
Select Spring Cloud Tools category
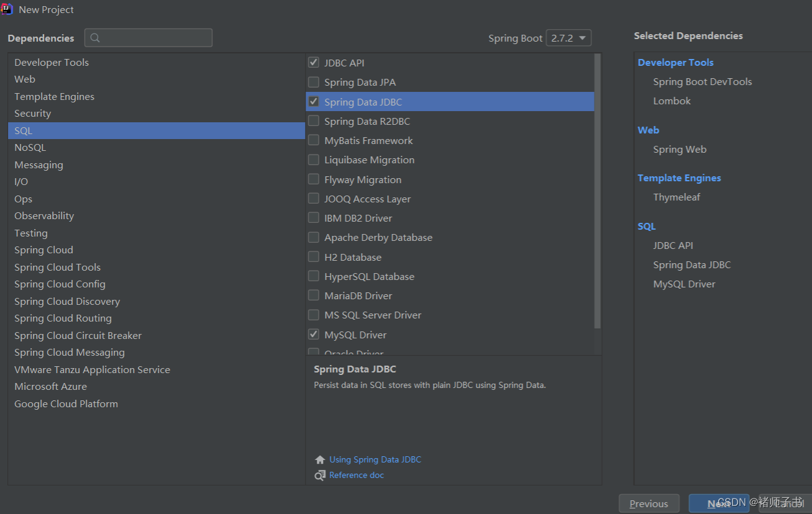[157, 267]
